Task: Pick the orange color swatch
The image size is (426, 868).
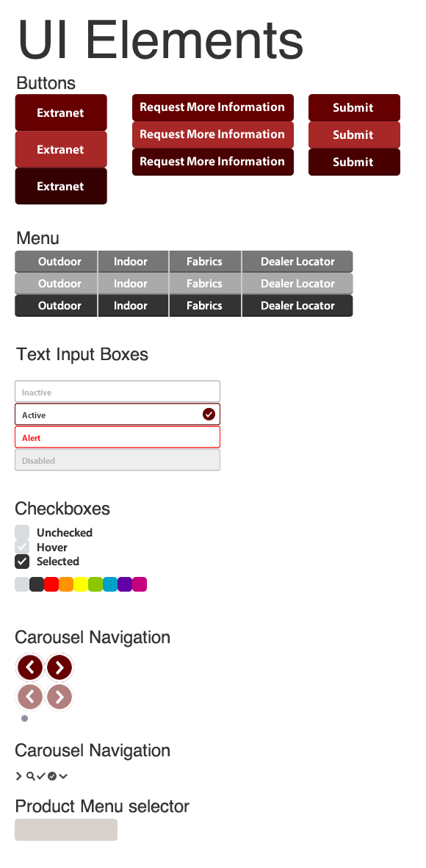Action: click(x=66, y=584)
